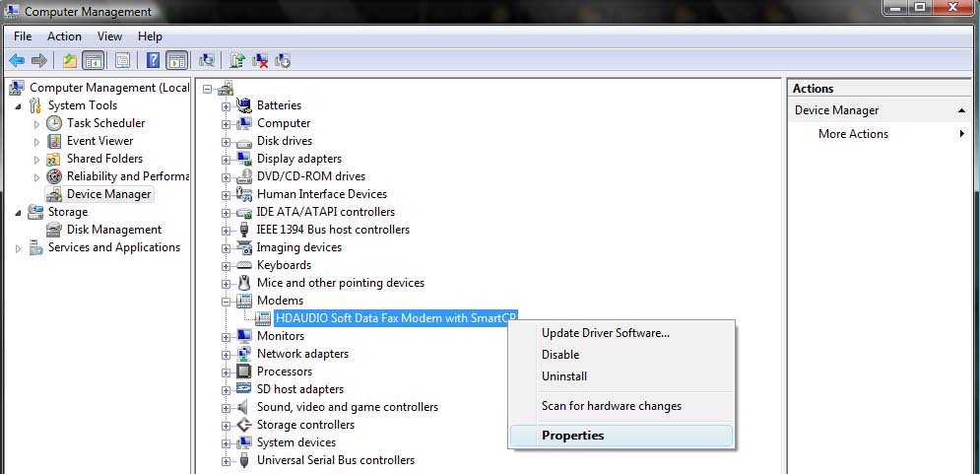Click the Event Viewer icon
The image size is (980, 474).
54,141
